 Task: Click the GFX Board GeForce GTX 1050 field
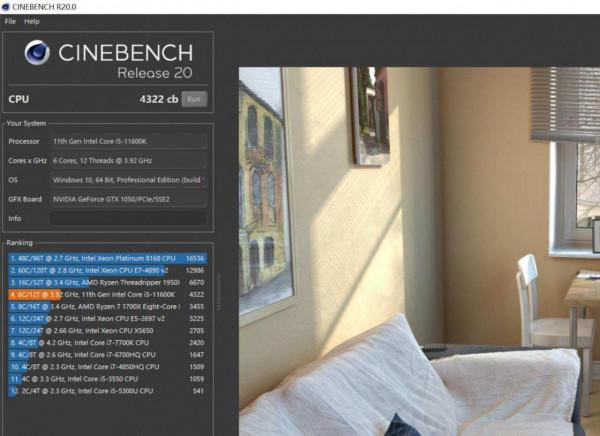click(x=129, y=199)
